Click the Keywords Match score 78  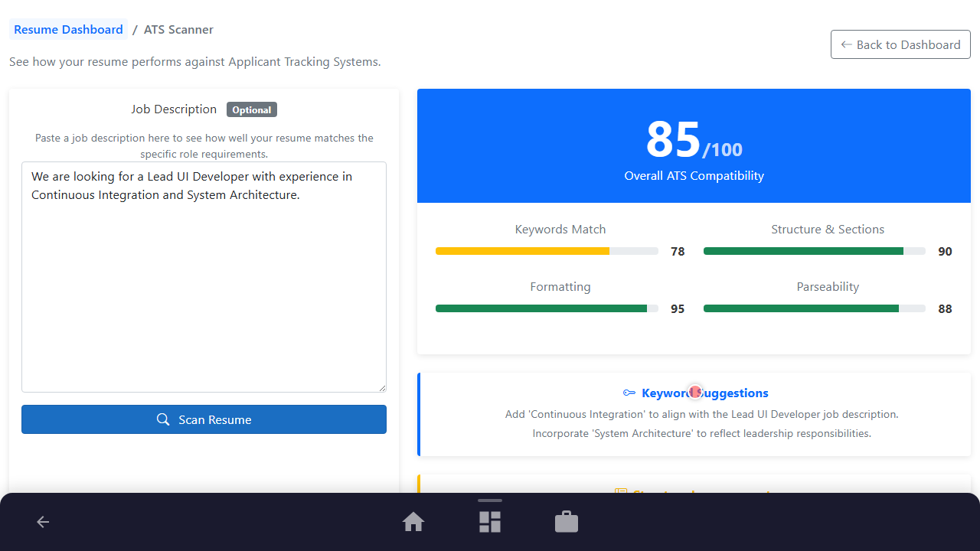678,251
